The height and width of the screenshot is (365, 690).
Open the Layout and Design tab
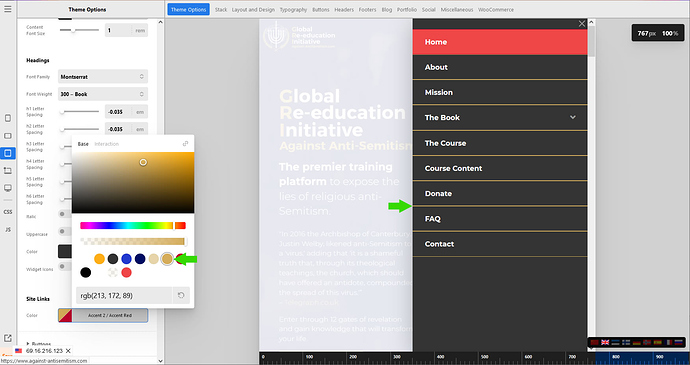[253, 10]
